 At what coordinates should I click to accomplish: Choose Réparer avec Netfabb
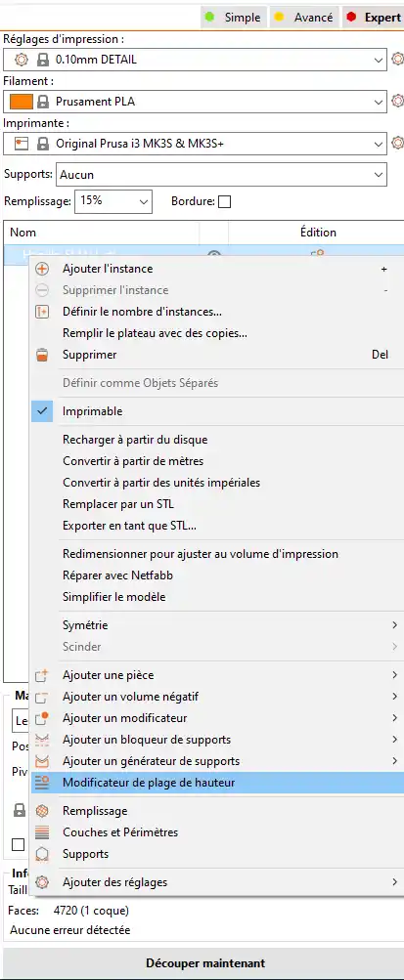coord(117,575)
